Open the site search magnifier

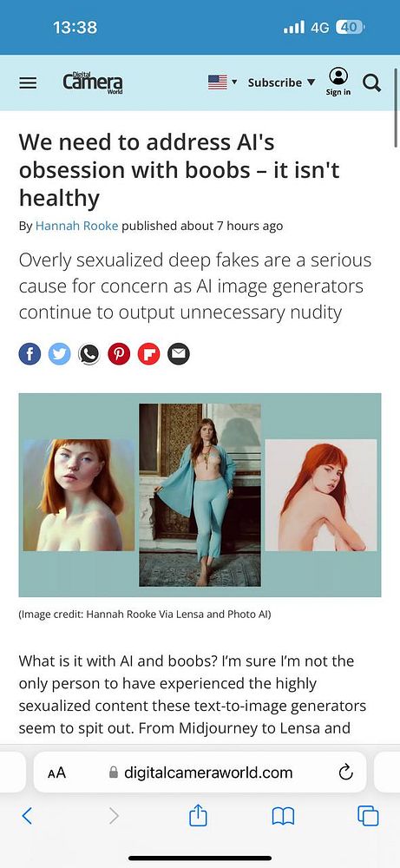(x=371, y=83)
